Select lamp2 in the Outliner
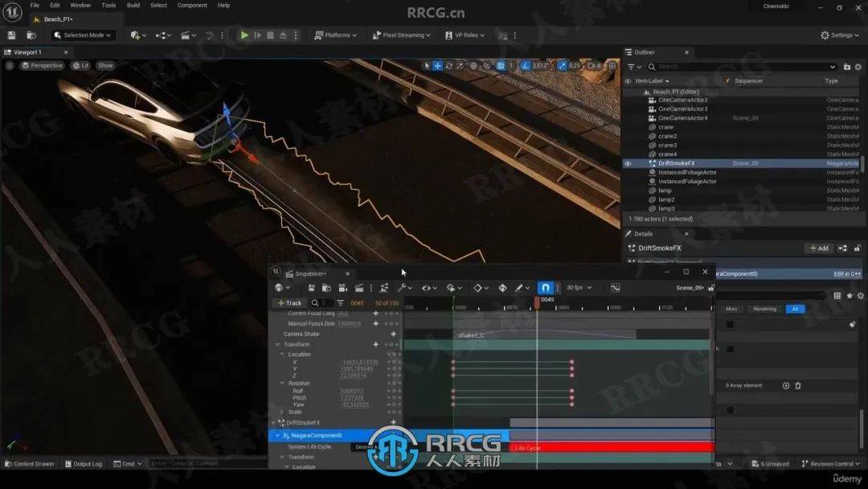 point(666,199)
